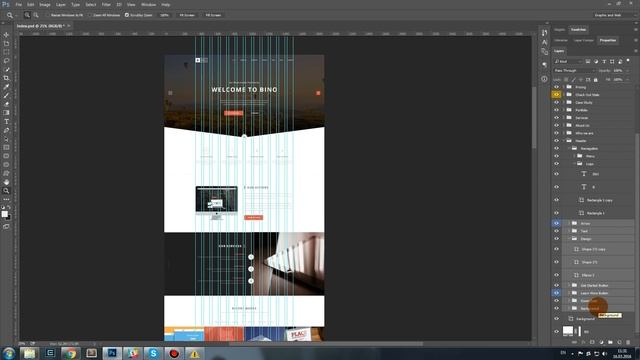The image size is (640, 360).
Task: Click the delete layer trash icon
Action: [x=628, y=342]
